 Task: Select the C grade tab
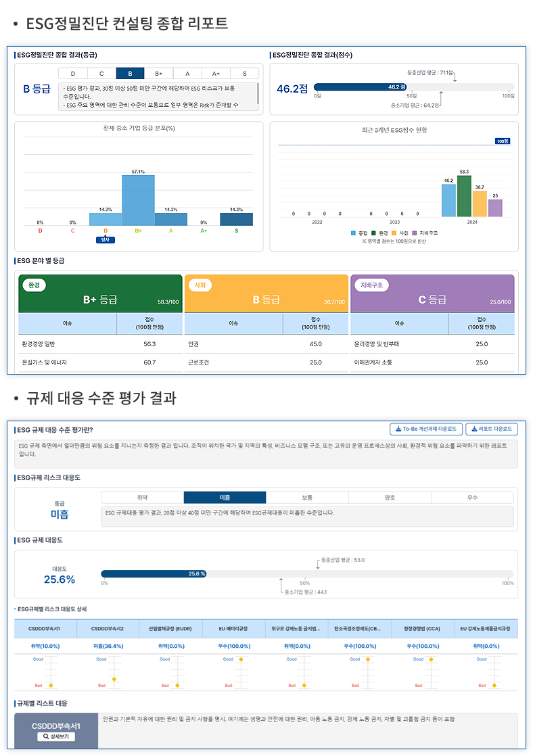pos(101,73)
